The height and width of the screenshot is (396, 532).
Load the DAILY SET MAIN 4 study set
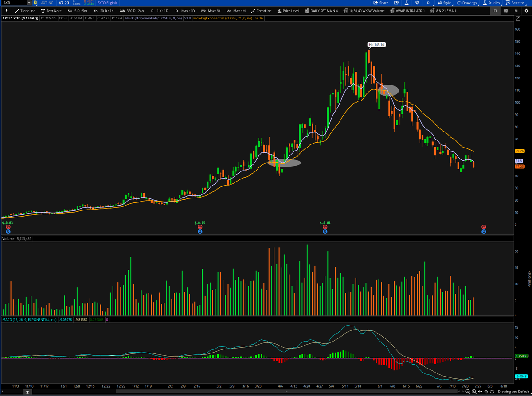point(321,11)
